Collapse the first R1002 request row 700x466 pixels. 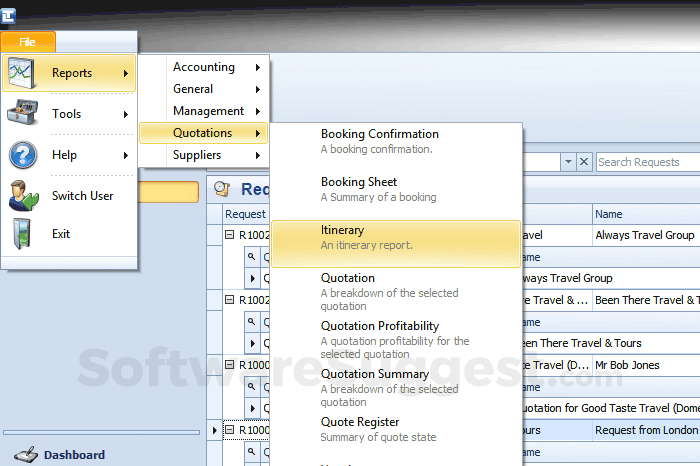[x=229, y=234]
